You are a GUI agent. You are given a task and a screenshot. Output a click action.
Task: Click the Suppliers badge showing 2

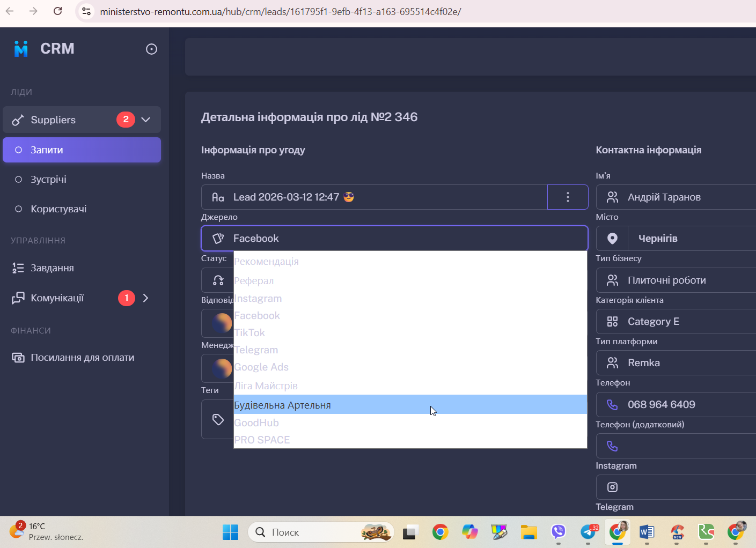tap(126, 119)
